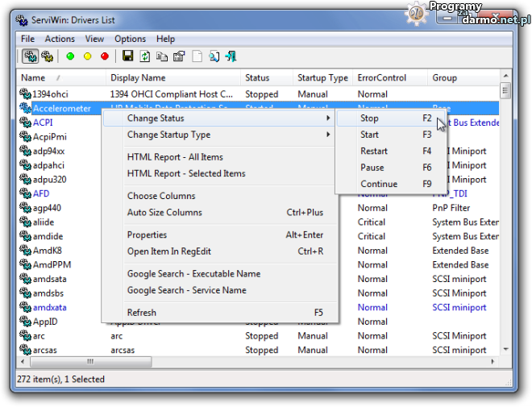Click the green Start service toolbar icon

click(70, 56)
